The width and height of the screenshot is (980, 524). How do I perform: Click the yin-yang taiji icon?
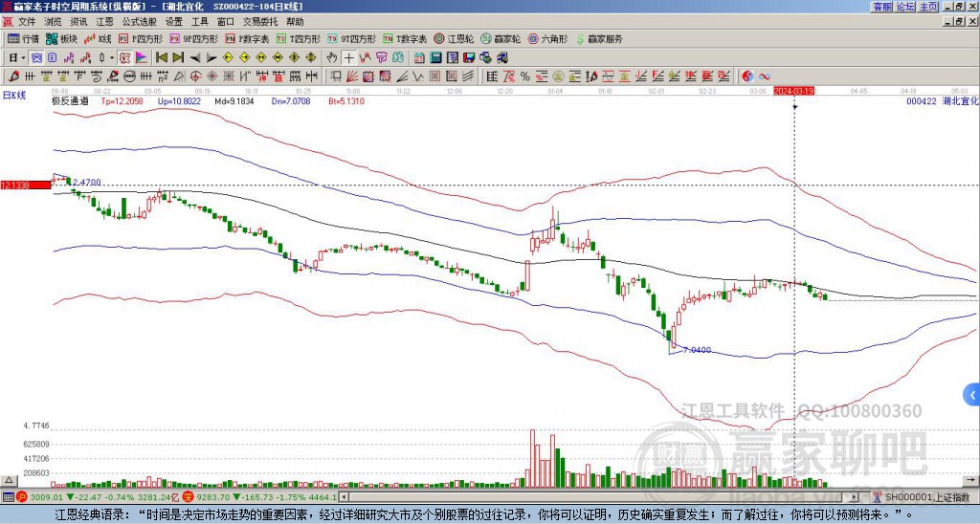click(747, 76)
